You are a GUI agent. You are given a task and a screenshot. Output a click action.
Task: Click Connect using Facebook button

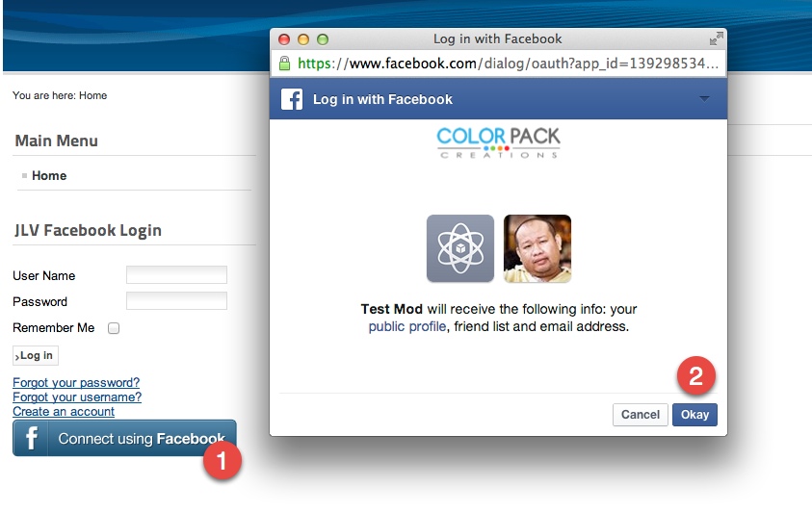124,438
